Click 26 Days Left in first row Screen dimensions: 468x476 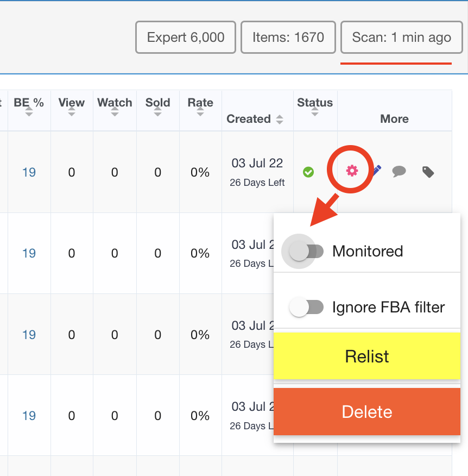click(x=257, y=183)
